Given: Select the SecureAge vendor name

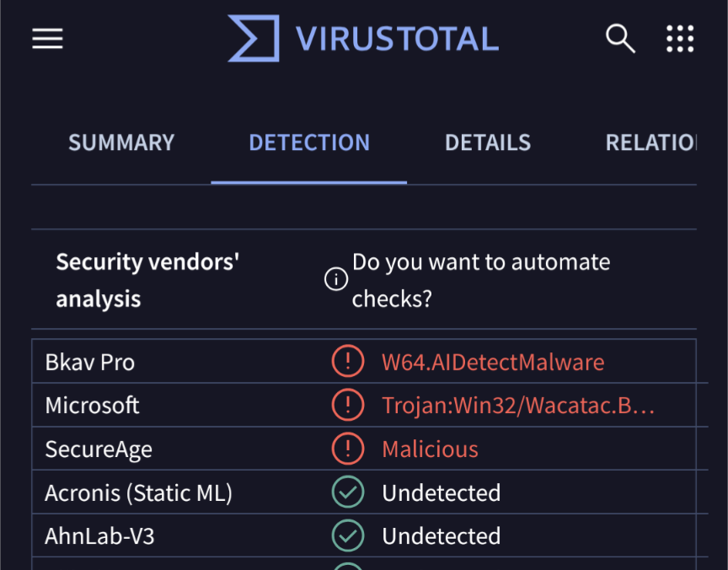Looking at the screenshot, I should click(99, 449).
